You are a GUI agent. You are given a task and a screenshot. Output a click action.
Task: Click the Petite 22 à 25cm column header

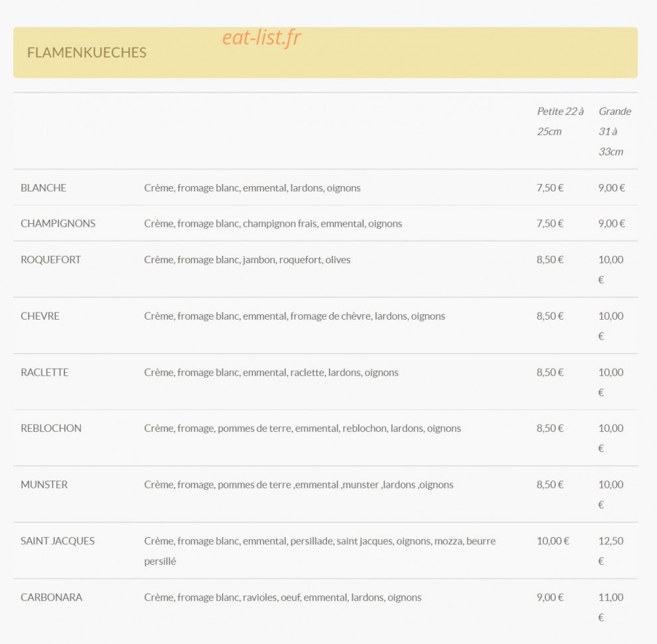(560, 122)
